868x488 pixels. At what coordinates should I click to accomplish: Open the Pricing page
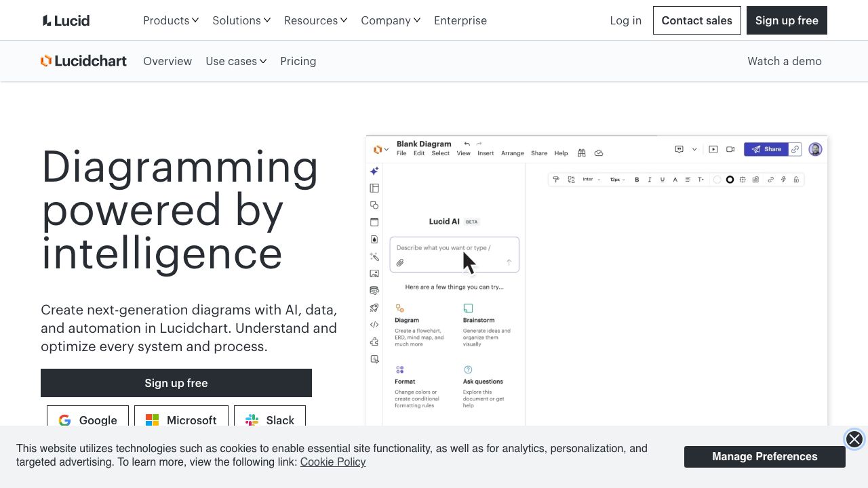[298, 61]
